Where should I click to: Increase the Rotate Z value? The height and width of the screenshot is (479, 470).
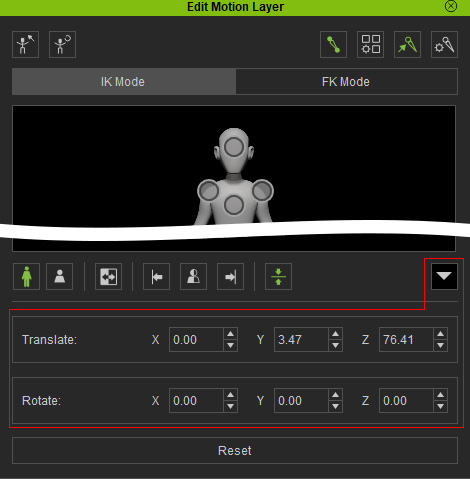click(x=440, y=395)
